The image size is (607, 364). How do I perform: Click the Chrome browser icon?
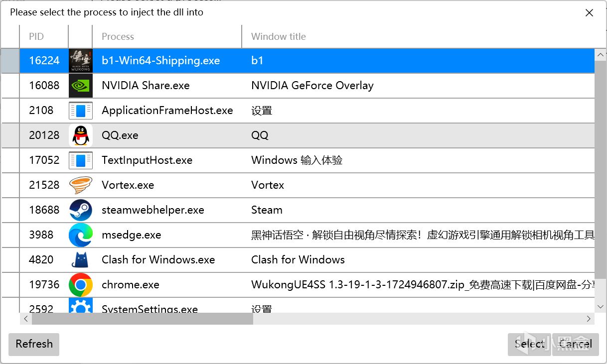[80, 285]
